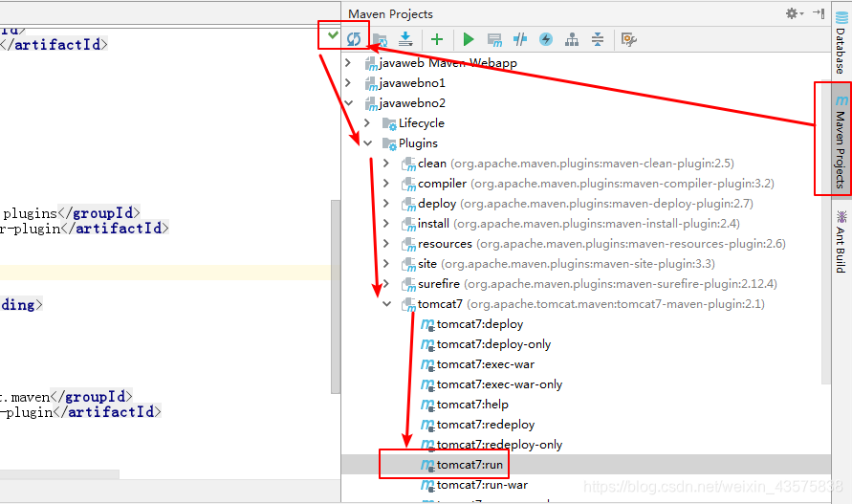The image size is (852, 504).
Task: Click the hide panel icon beside the gear
Action: pos(819,13)
